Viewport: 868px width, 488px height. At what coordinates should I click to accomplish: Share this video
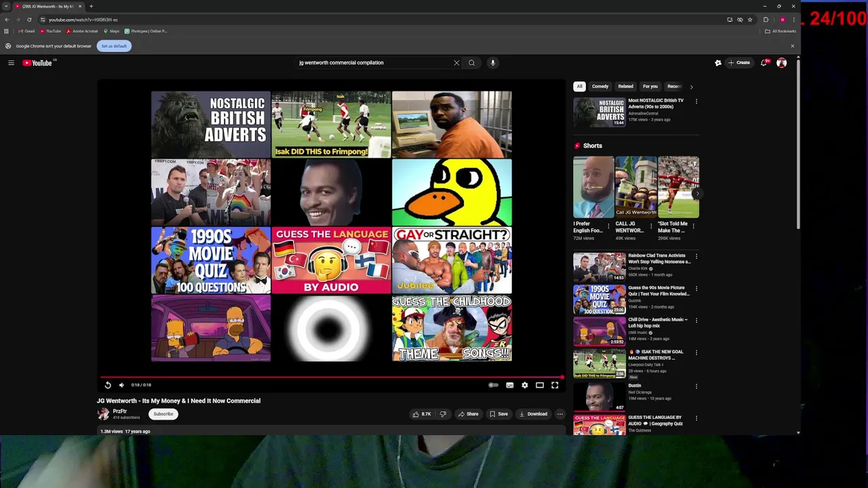[x=468, y=414]
